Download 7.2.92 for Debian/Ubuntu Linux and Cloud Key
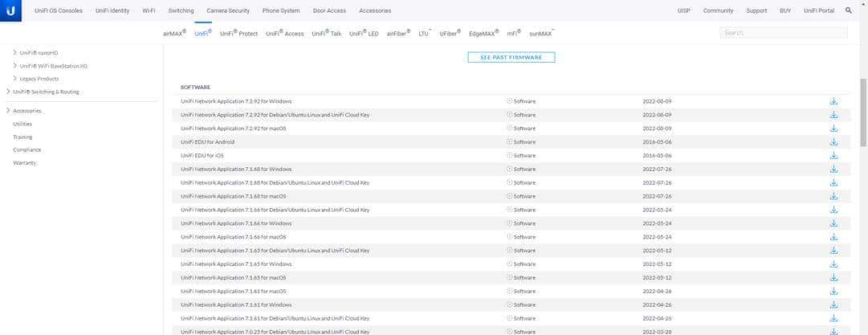The image size is (868, 335). [833, 115]
